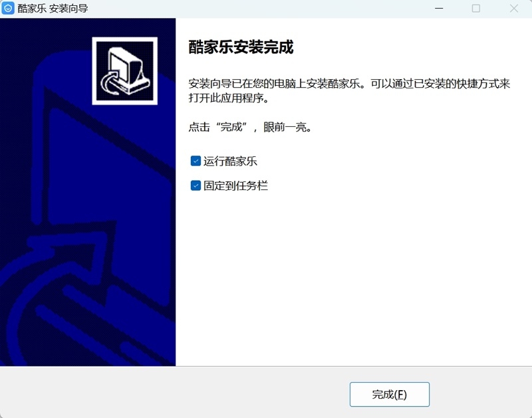
Task: Click the X close icon in the title bar
Action: 514,9
